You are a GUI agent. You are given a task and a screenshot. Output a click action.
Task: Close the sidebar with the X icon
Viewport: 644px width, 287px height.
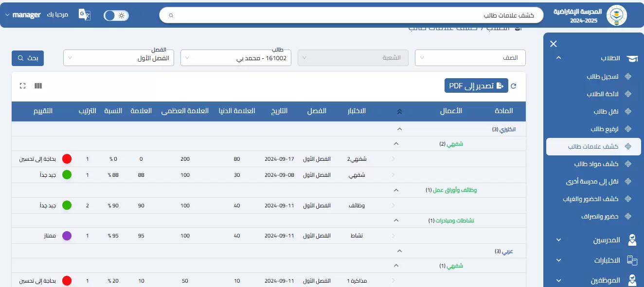click(x=553, y=44)
